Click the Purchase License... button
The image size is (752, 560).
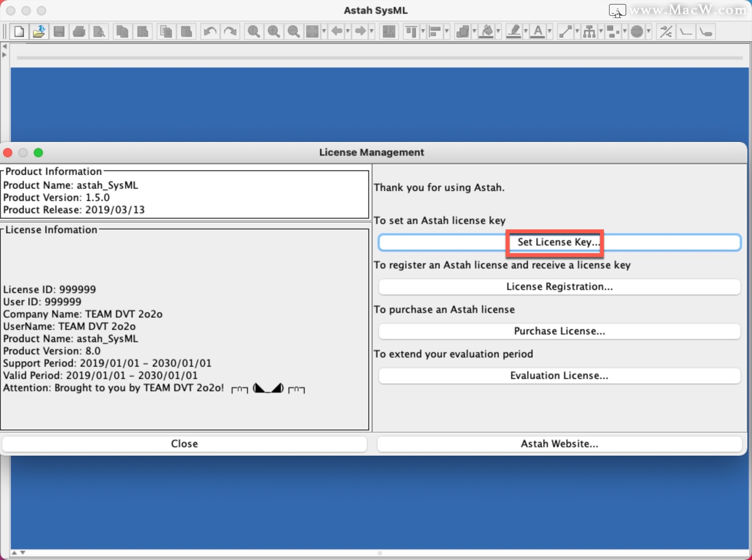click(559, 331)
